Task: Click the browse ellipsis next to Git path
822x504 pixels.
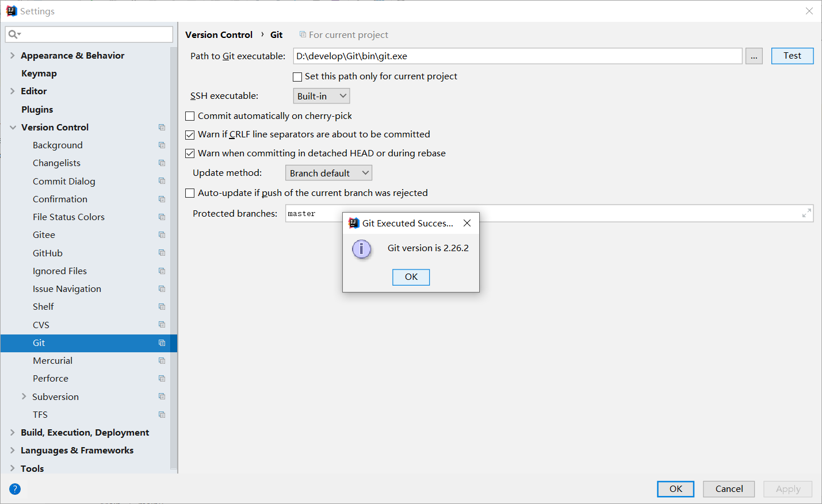Action: (754, 56)
